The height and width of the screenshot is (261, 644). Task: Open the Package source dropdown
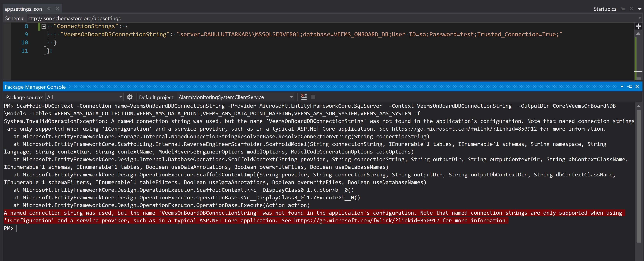[x=120, y=97]
